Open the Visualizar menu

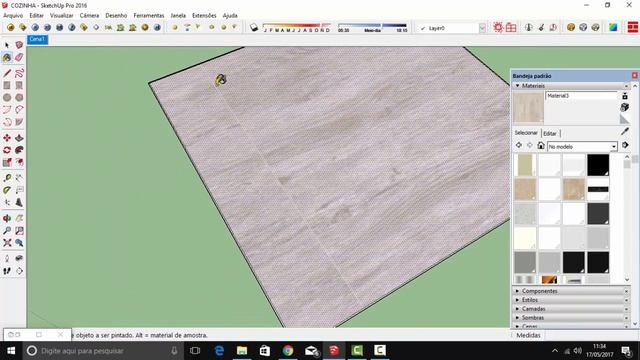coord(62,16)
